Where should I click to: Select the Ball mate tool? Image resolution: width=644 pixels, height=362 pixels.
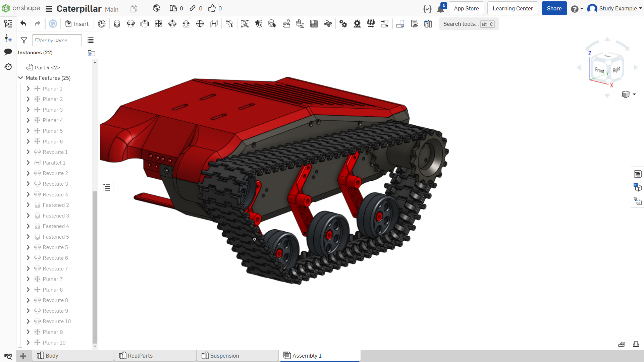point(200,24)
